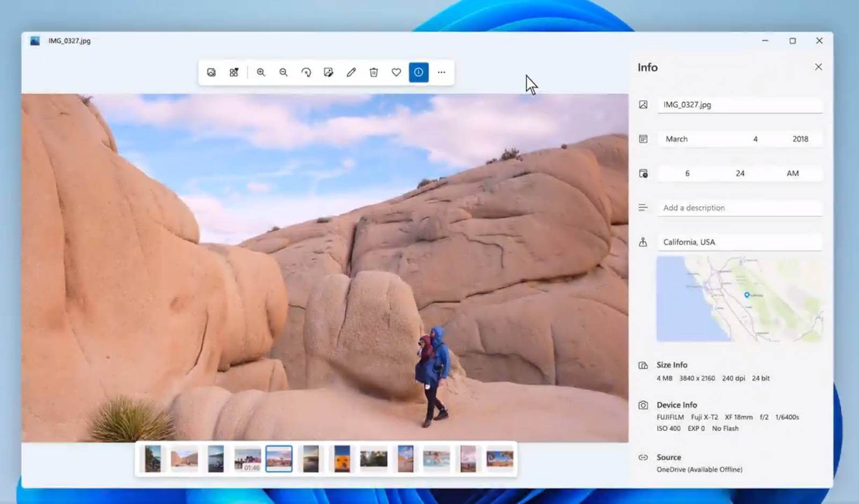Click the Photos app icon in title bar
This screenshot has width=859, height=504.
[35, 41]
